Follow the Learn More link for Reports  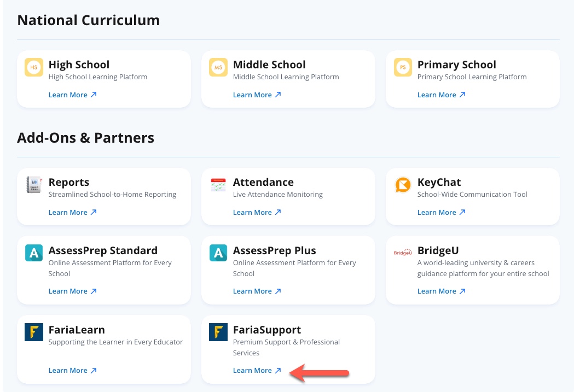[72, 213]
